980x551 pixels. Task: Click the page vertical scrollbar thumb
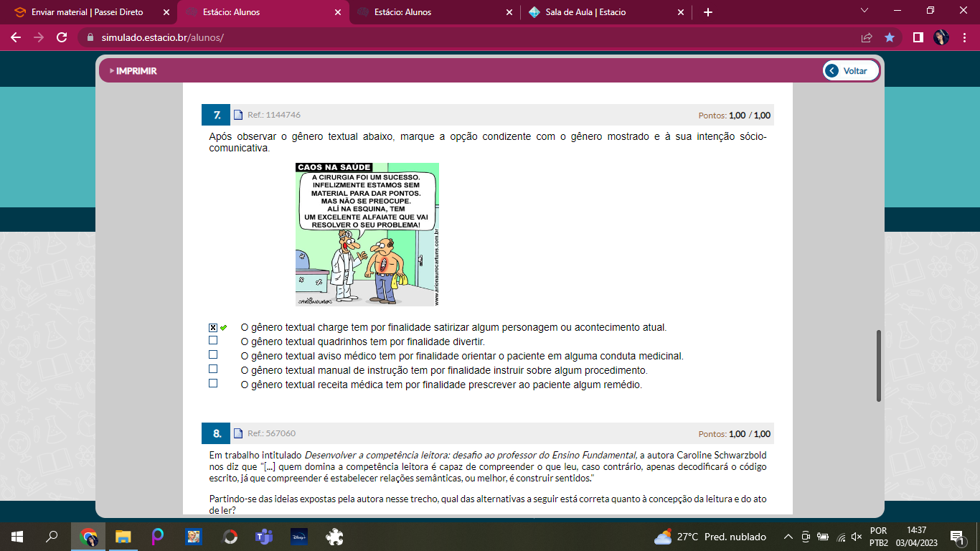(878, 366)
